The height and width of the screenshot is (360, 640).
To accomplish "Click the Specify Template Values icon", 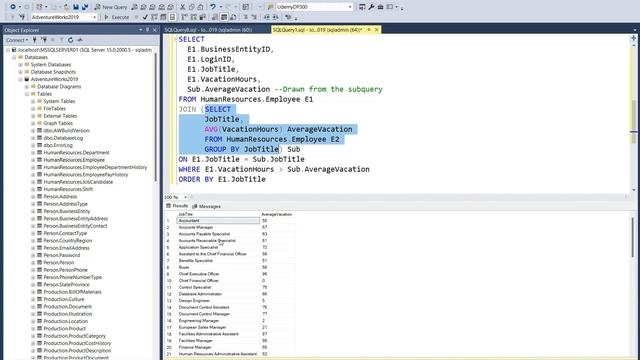I will tap(288, 17).
